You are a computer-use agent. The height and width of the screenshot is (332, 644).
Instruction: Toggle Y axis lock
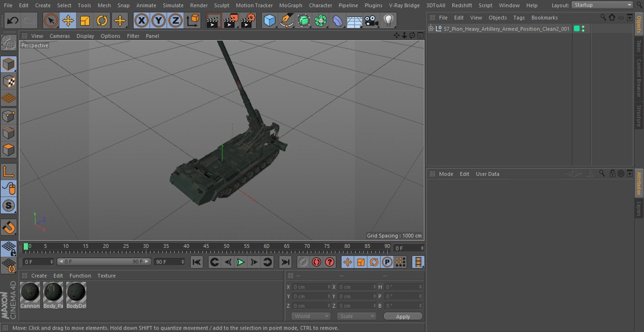[x=158, y=21]
